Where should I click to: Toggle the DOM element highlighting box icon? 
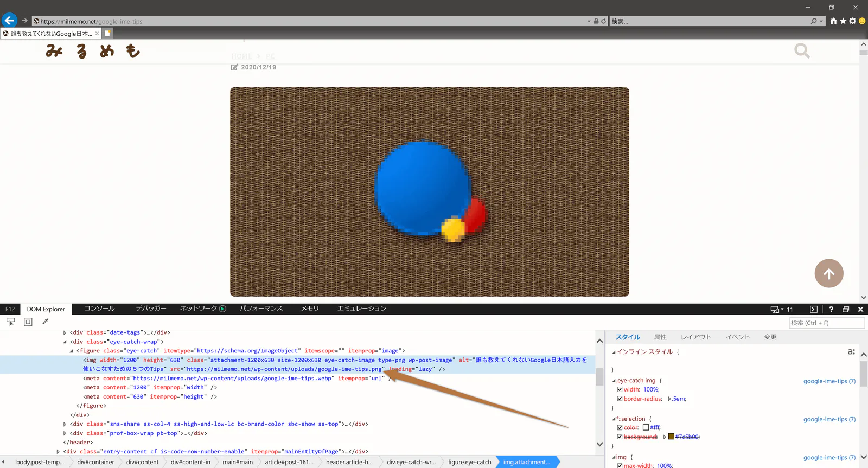(28, 322)
